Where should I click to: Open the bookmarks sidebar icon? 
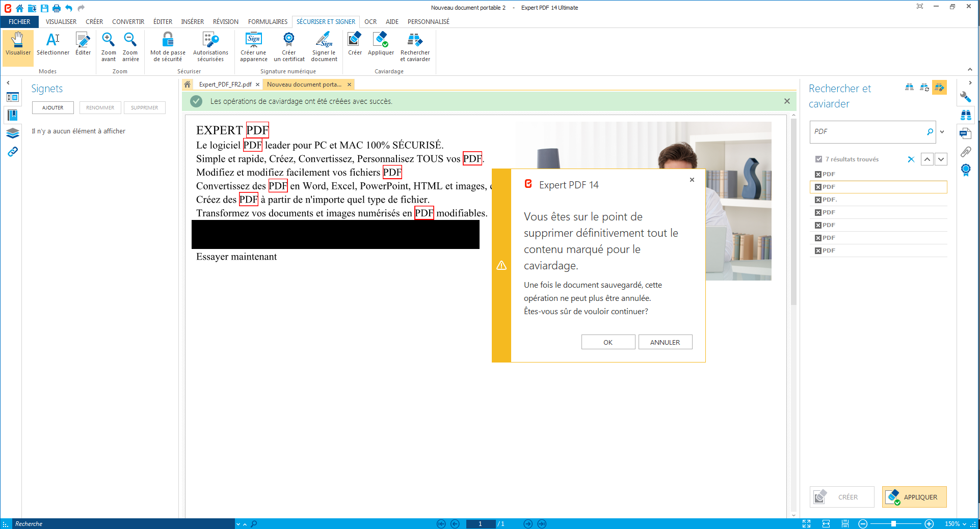point(13,115)
